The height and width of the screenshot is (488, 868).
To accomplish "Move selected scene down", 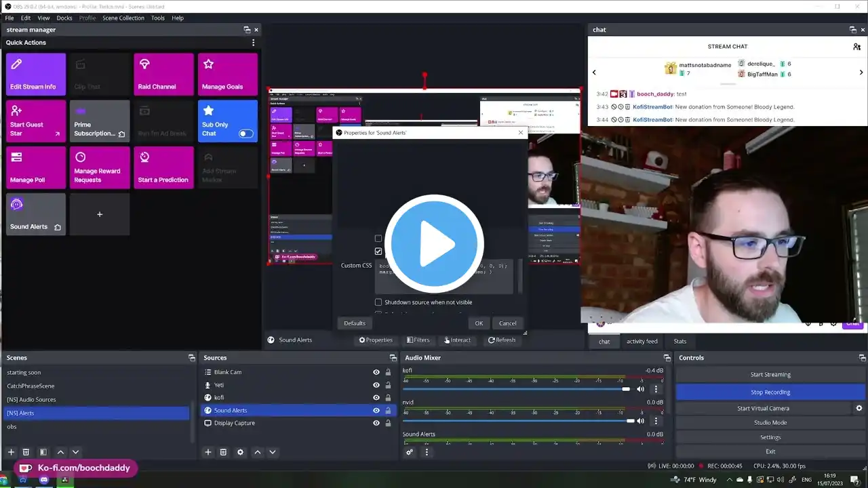I will point(75,452).
